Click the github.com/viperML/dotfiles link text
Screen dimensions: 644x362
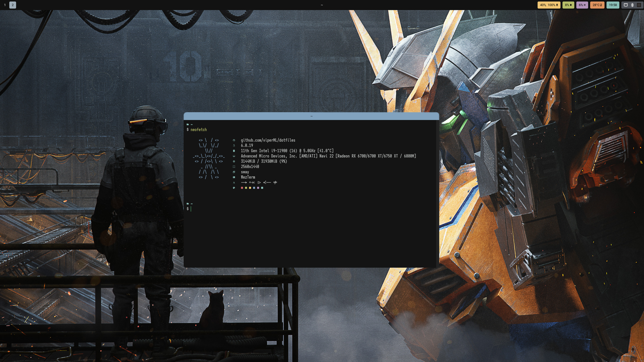point(268,140)
